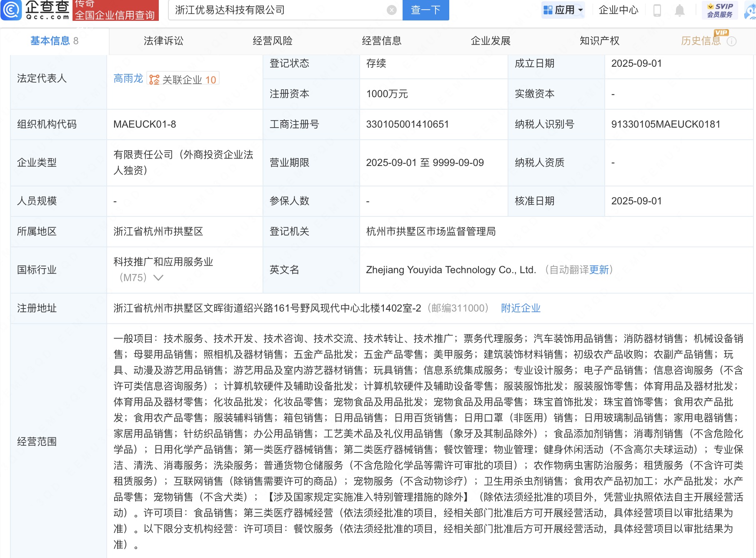Click the 参保人数 label

pos(289,201)
